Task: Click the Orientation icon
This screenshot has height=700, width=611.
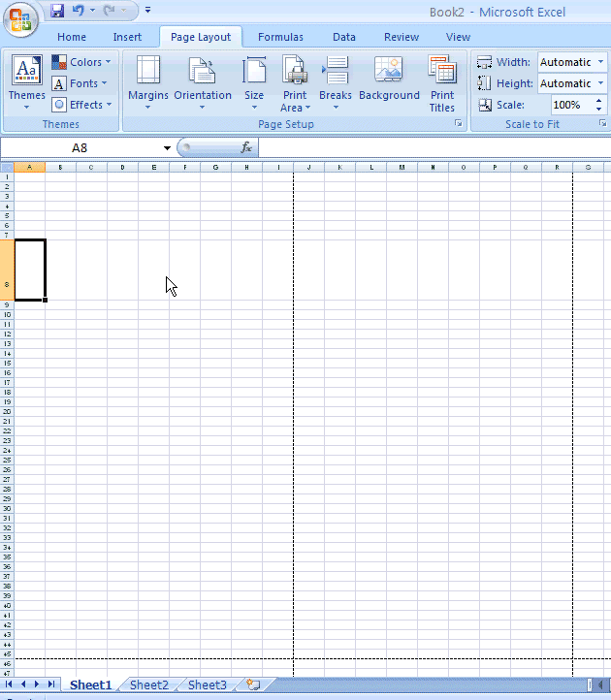Action: point(203,82)
